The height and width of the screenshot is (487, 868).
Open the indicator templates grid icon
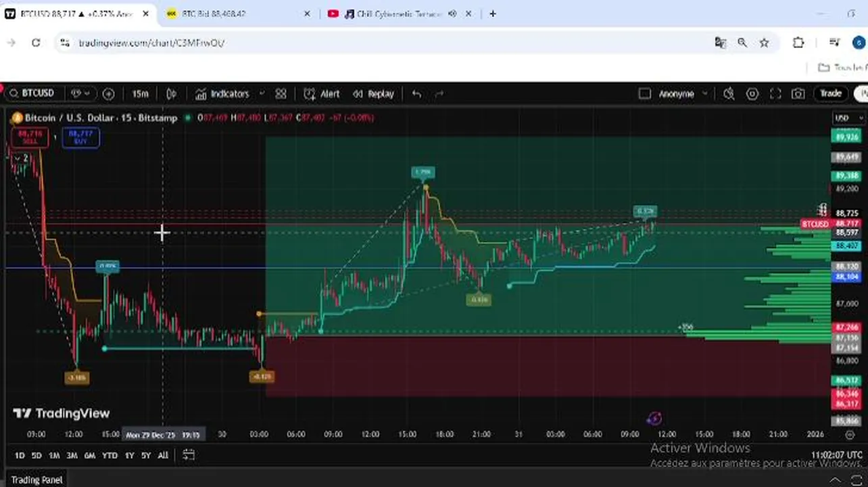pos(281,94)
